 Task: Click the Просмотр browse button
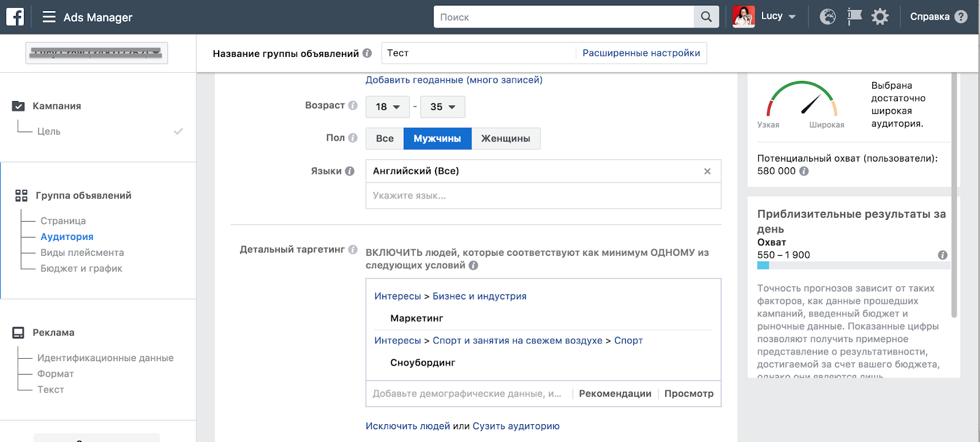click(689, 394)
